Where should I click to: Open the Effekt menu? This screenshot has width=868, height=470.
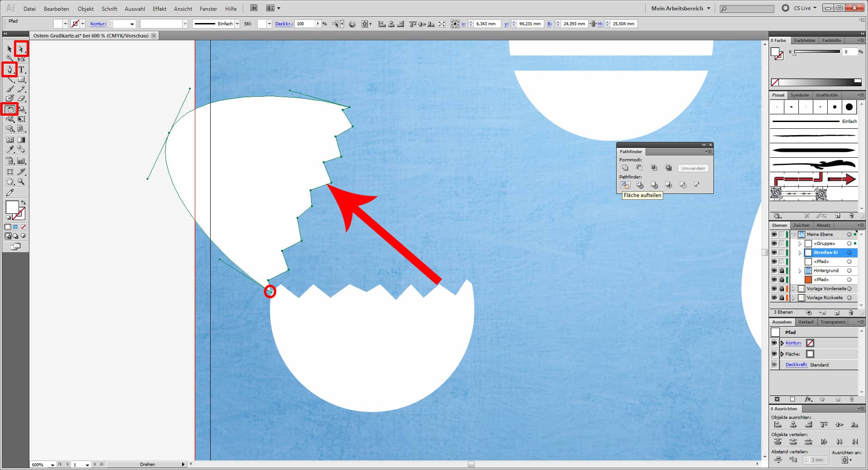159,9
